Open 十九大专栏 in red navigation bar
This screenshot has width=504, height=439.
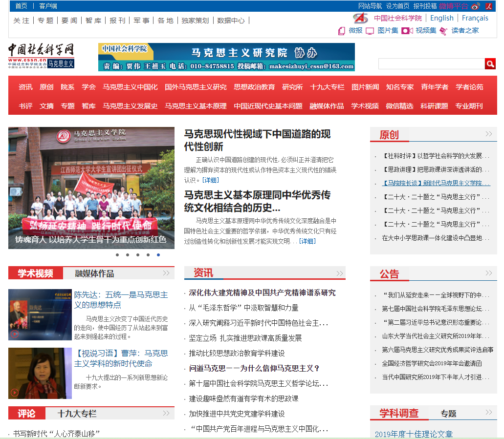(x=327, y=87)
